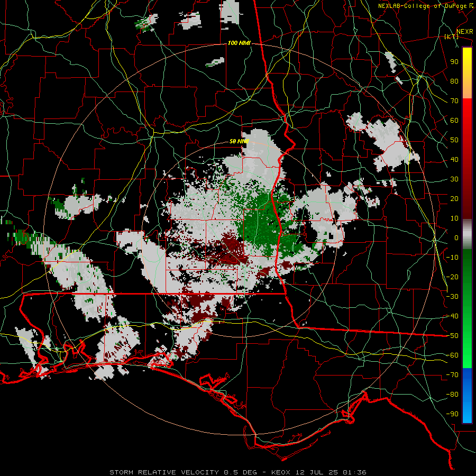Click the gray 0-knot section of the color scale
The height and width of the screenshot is (476, 476).
coord(467,234)
